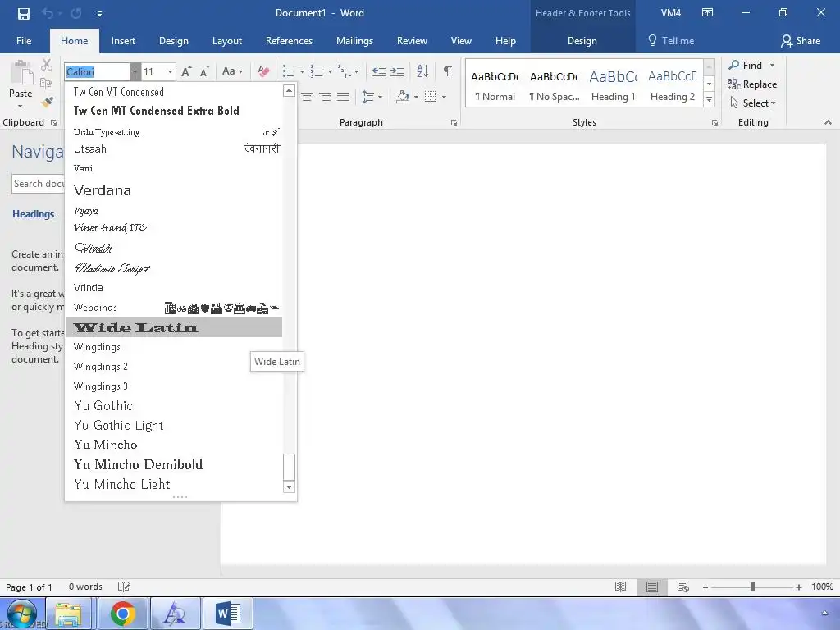This screenshot has height=630, width=840.
Task: Click the Sort A-Z icon
Action: [x=422, y=71]
